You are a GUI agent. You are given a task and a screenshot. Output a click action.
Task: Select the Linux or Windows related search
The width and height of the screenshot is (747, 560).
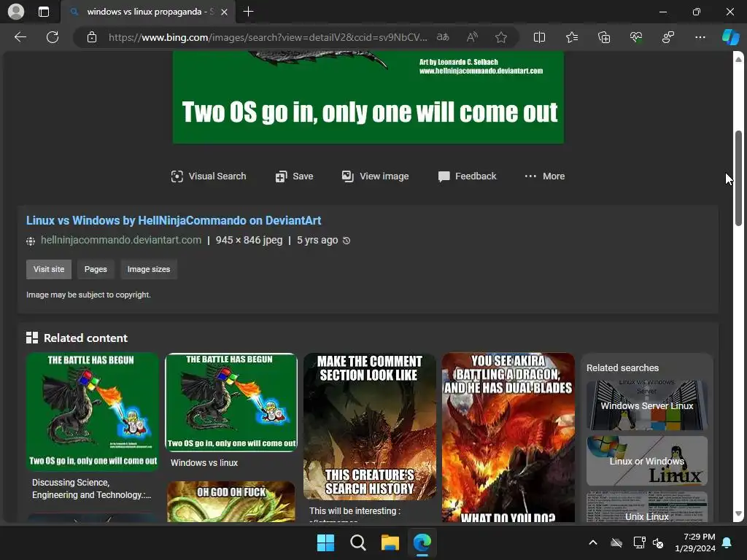point(647,461)
